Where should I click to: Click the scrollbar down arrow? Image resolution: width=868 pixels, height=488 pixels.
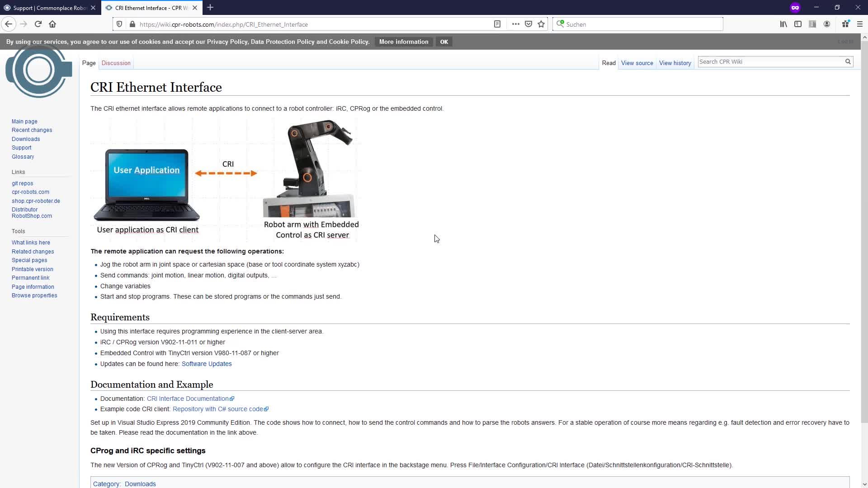(x=864, y=484)
